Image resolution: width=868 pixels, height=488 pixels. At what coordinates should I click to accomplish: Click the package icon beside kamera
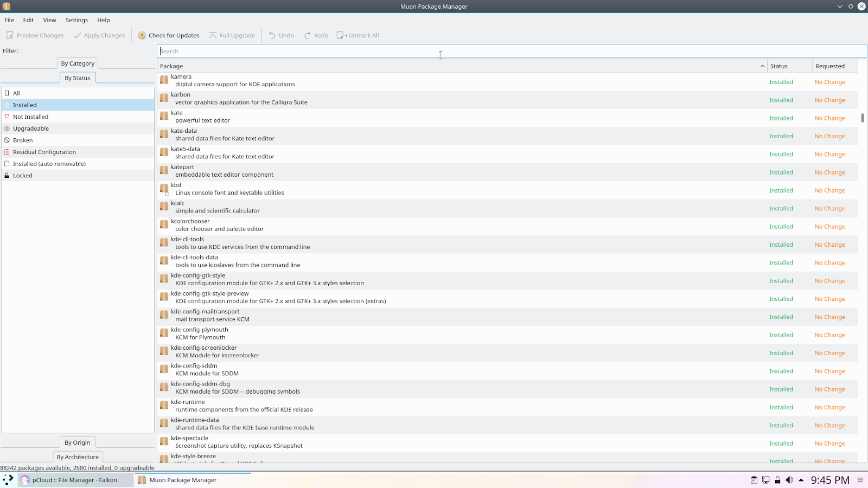(x=164, y=79)
